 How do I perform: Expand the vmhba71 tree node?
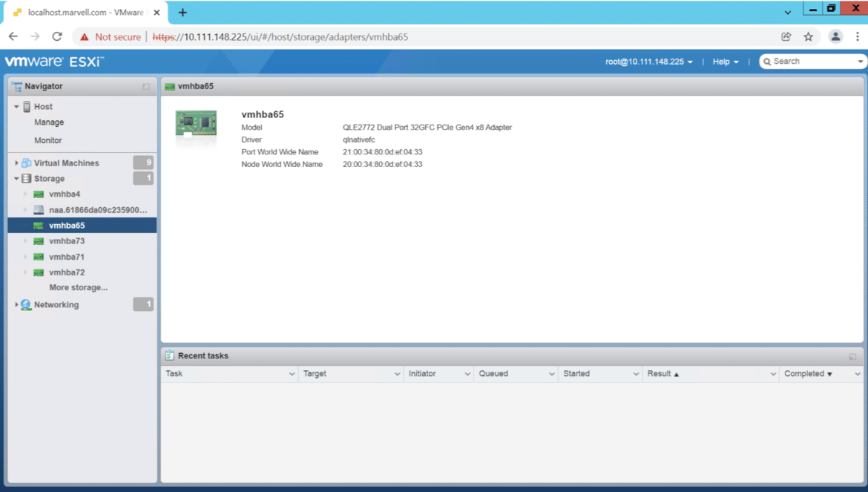(25, 257)
